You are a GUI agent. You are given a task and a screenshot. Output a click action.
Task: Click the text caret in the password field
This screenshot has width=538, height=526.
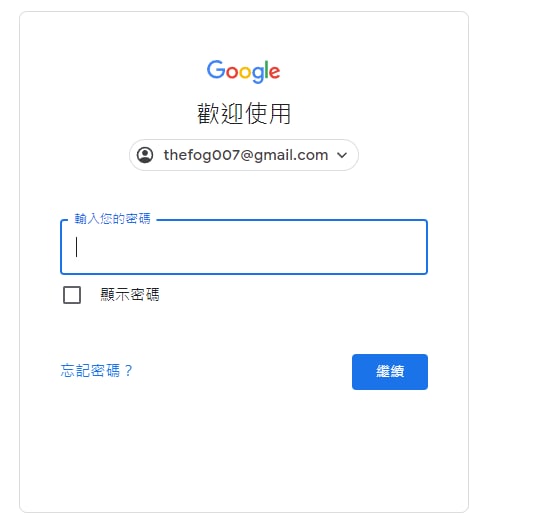click(77, 247)
